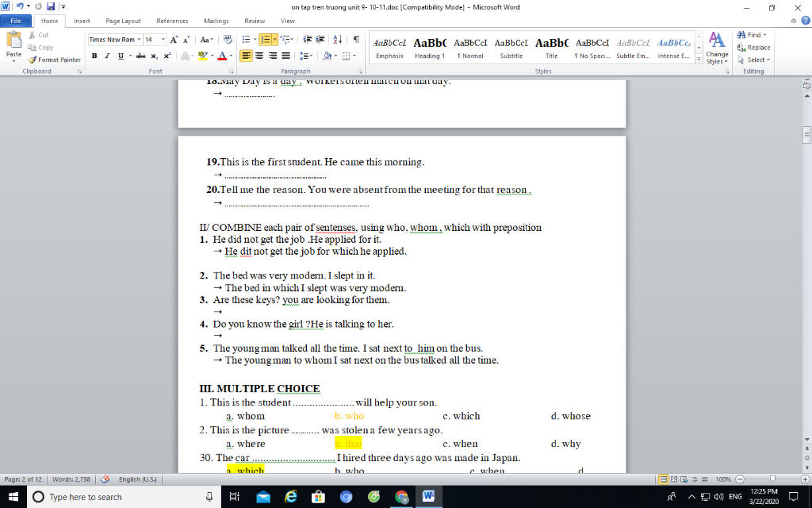Viewport: 812px width, 508px height.
Task: Expand the Styles gallery more arrow
Action: pyautogui.click(x=699, y=60)
